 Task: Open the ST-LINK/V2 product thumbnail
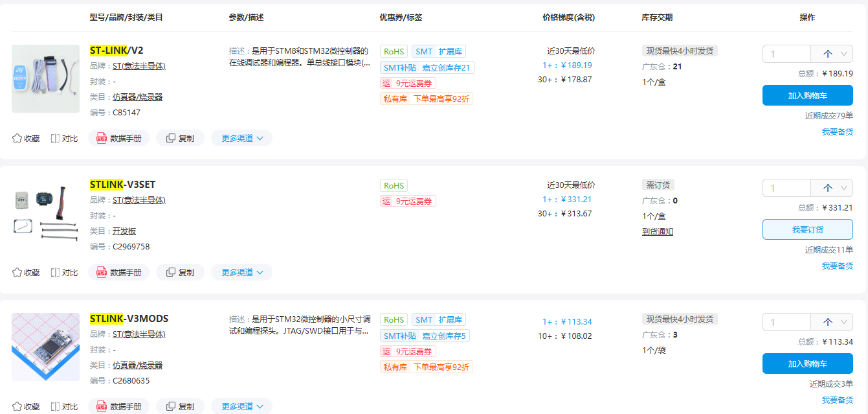click(45, 78)
